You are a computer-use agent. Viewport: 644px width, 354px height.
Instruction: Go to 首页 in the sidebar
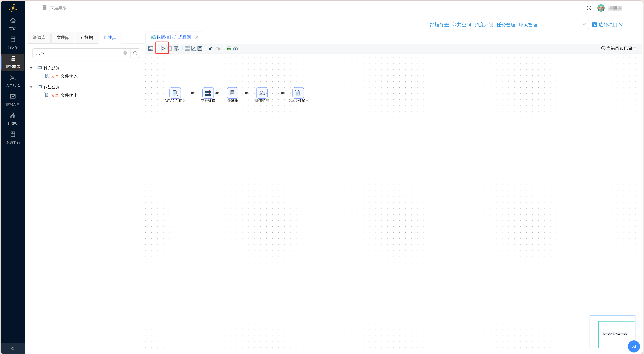click(13, 24)
